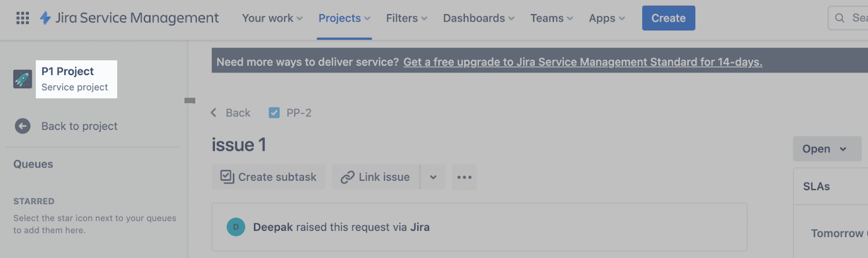Click the Create button
Viewport: 868px width, 258px height.
tap(668, 18)
